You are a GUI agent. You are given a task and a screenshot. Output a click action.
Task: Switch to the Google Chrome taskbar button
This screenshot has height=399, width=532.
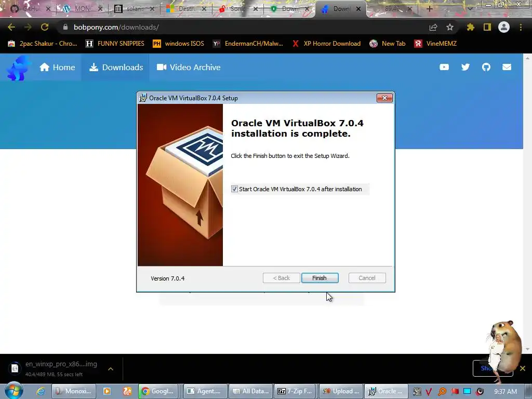[158, 391]
